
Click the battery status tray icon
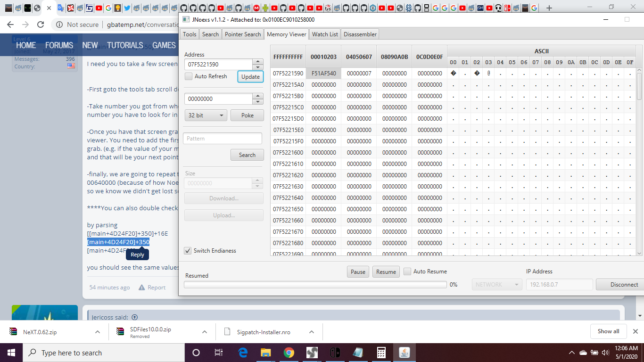(594, 353)
